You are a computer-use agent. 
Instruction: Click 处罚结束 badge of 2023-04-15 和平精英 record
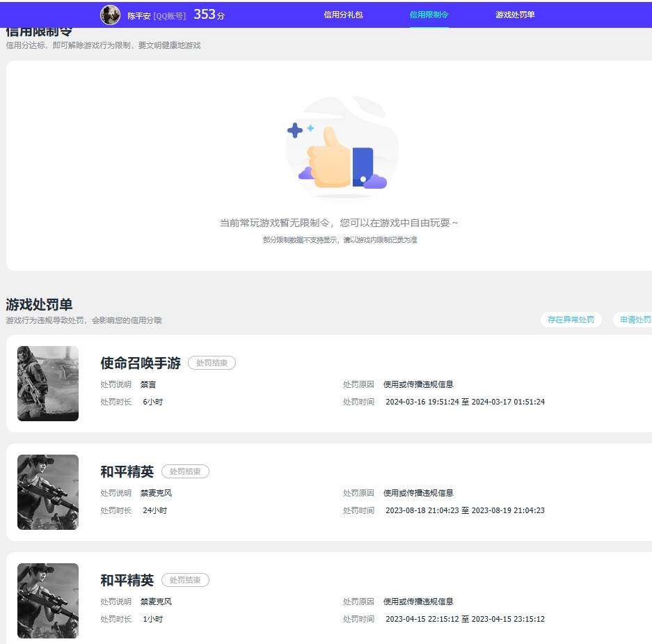pyautogui.click(x=185, y=580)
